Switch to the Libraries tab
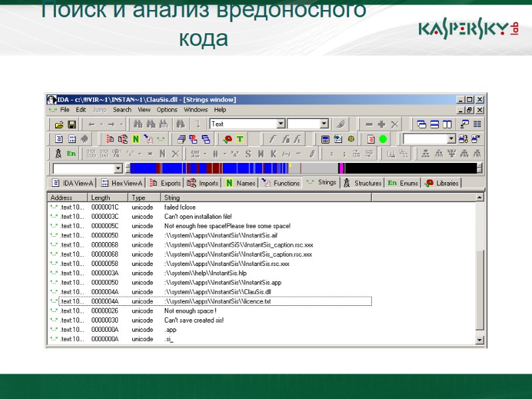This screenshot has width=532, height=399. pyautogui.click(x=442, y=183)
